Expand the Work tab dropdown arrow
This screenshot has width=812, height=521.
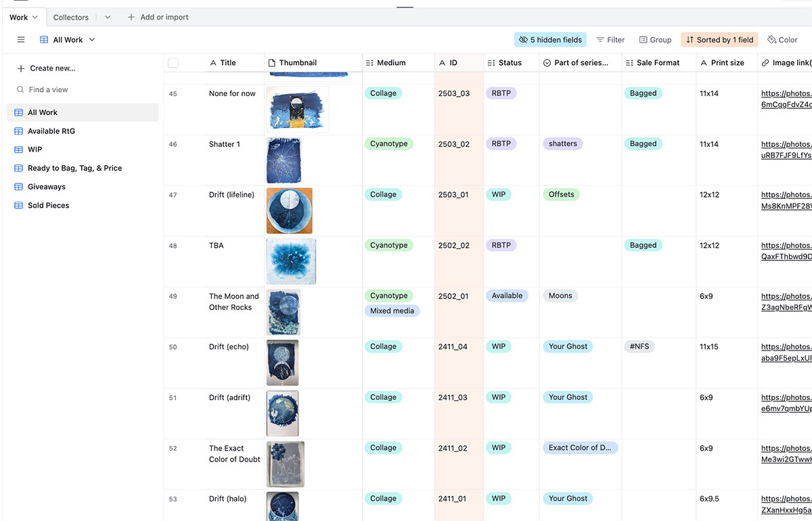(36, 17)
